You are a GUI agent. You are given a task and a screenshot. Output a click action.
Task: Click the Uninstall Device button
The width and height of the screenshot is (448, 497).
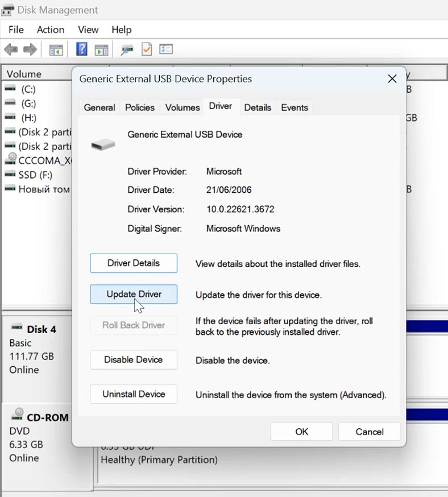134,394
